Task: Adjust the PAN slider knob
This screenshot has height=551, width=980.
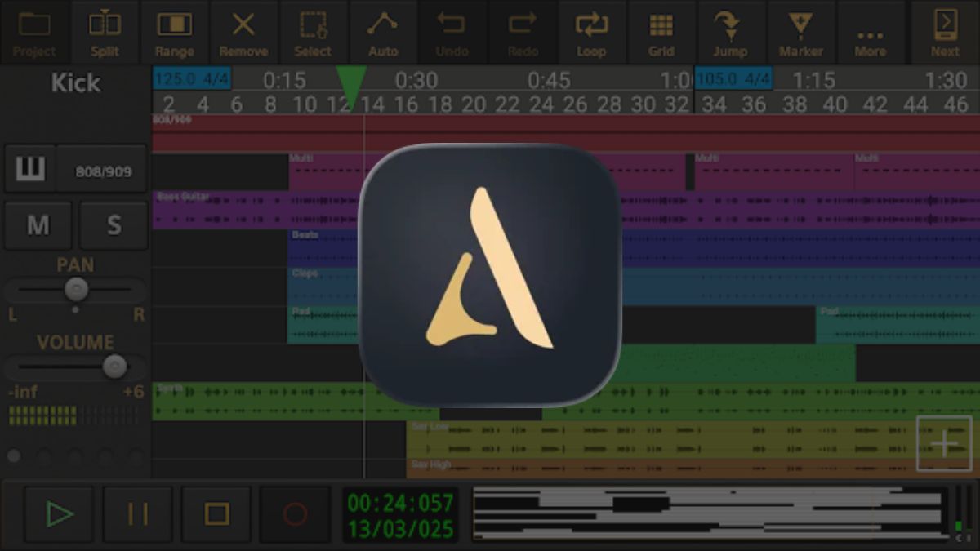Action: click(x=76, y=289)
